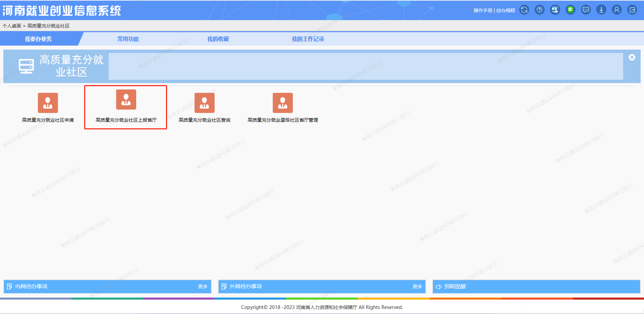Viewport: 644px width, 314px height.
Task: Click the green Excel icon
Action: pos(570,10)
